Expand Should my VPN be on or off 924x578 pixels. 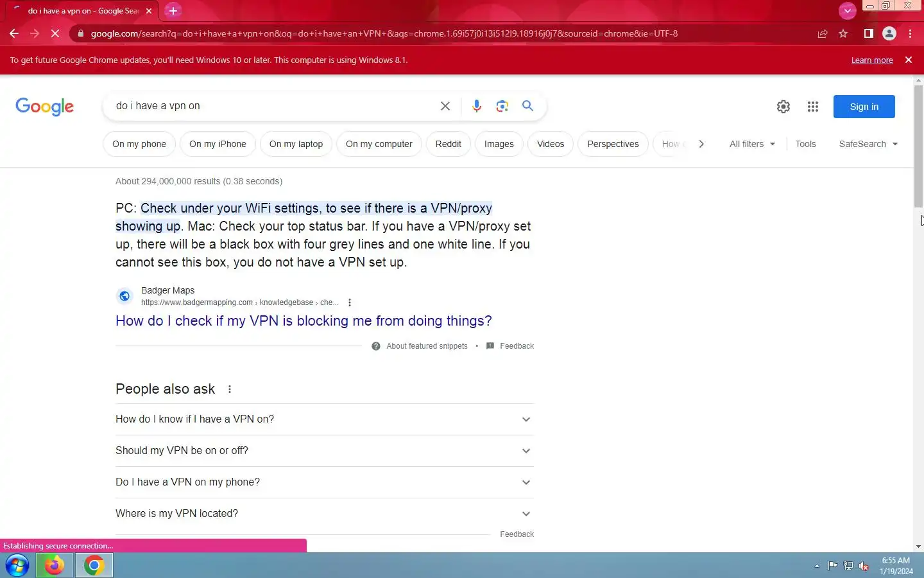(325, 451)
